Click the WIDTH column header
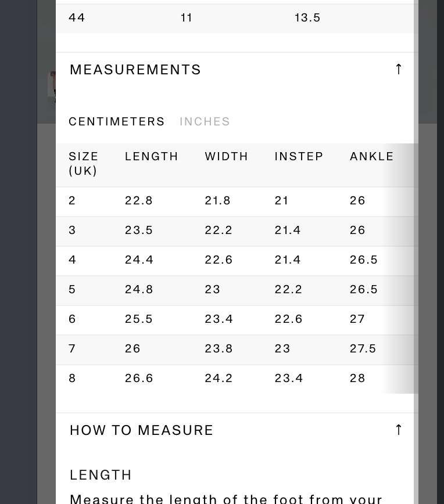Image resolution: width=444 pixels, height=504 pixels. [x=227, y=156]
